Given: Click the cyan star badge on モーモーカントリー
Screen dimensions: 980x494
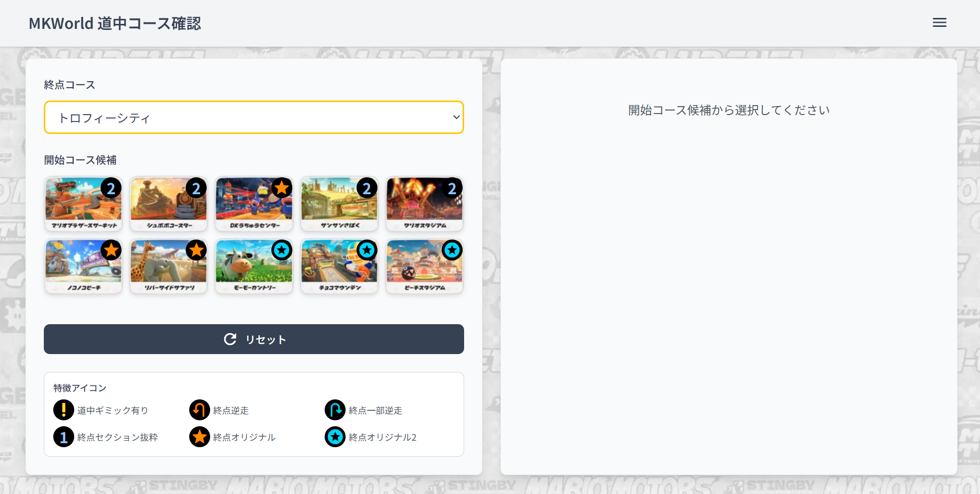Looking at the screenshot, I should pyautogui.click(x=282, y=250).
